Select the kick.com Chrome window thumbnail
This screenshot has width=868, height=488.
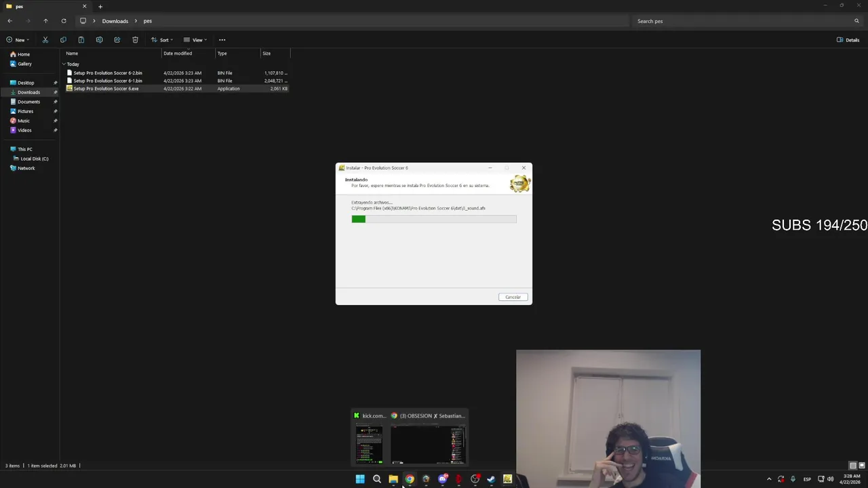pos(370,439)
